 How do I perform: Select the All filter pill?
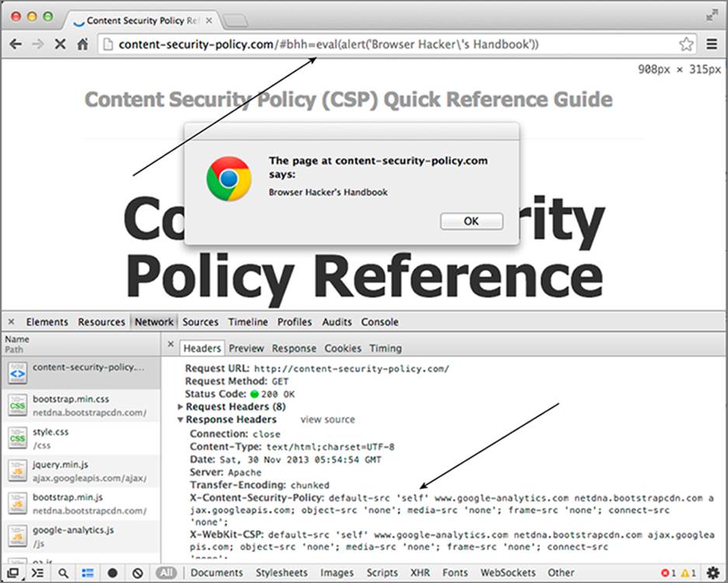click(x=166, y=573)
